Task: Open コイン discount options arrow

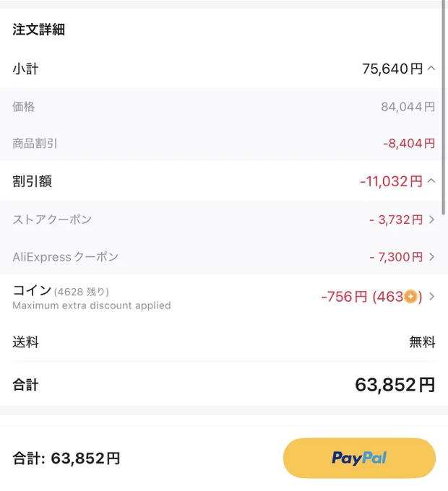Action: (431, 296)
